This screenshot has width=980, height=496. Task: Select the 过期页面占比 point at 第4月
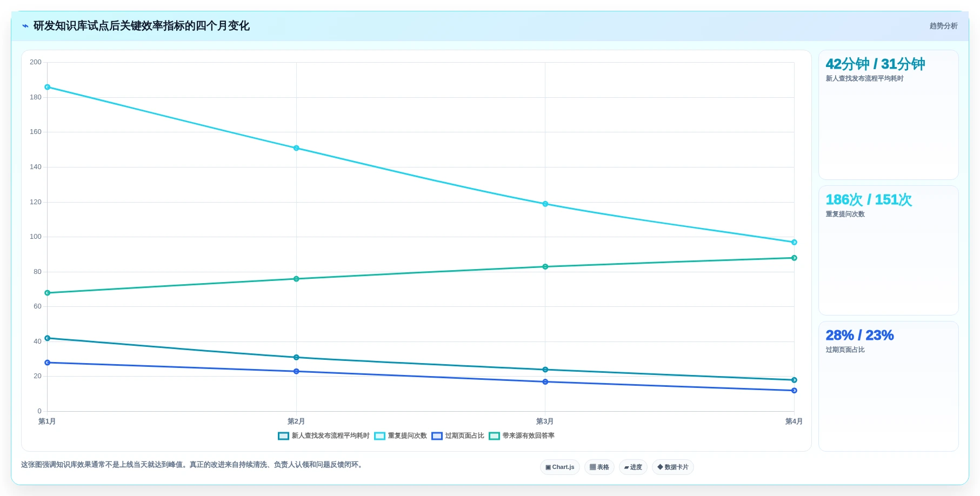(794, 390)
